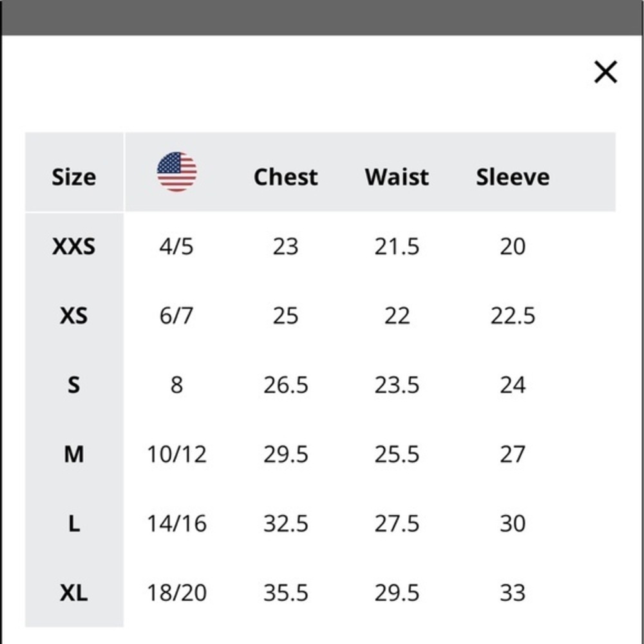Click the 4/5 US size cell
Screen dimensions: 644x644
[x=176, y=247]
